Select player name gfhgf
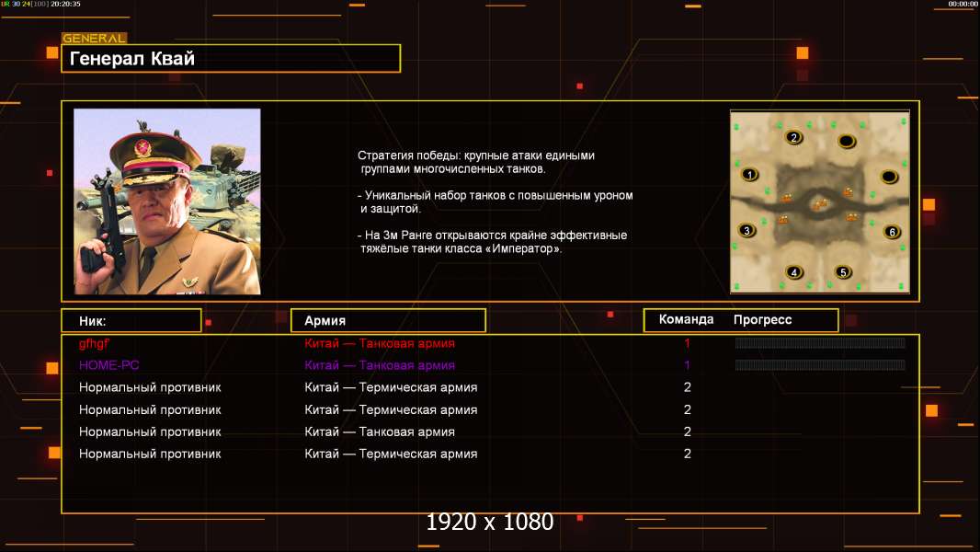 pos(94,343)
